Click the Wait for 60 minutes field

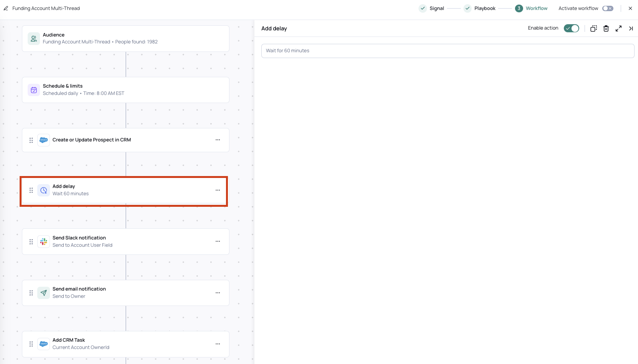(448, 51)
